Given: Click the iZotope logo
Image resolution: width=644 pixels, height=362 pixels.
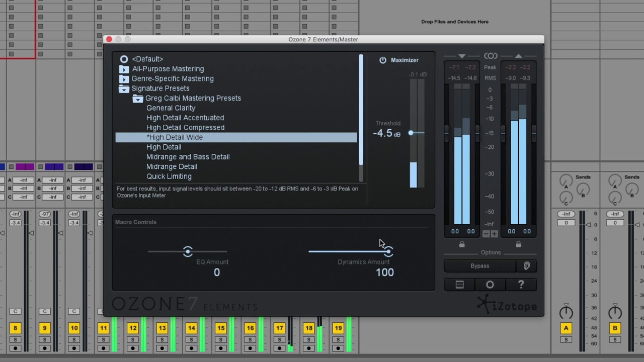Looking at the screenshot, I should click(x=507, y=305).
